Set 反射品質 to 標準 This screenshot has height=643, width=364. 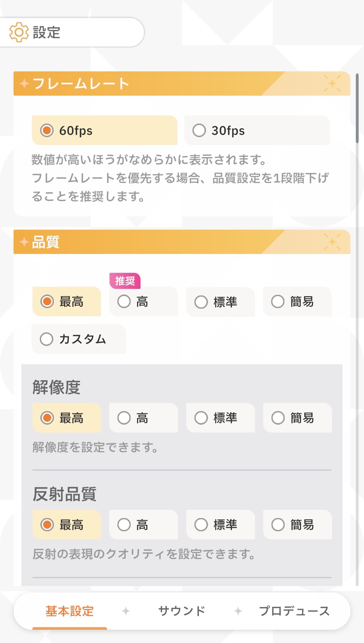[x=220, y=525]
